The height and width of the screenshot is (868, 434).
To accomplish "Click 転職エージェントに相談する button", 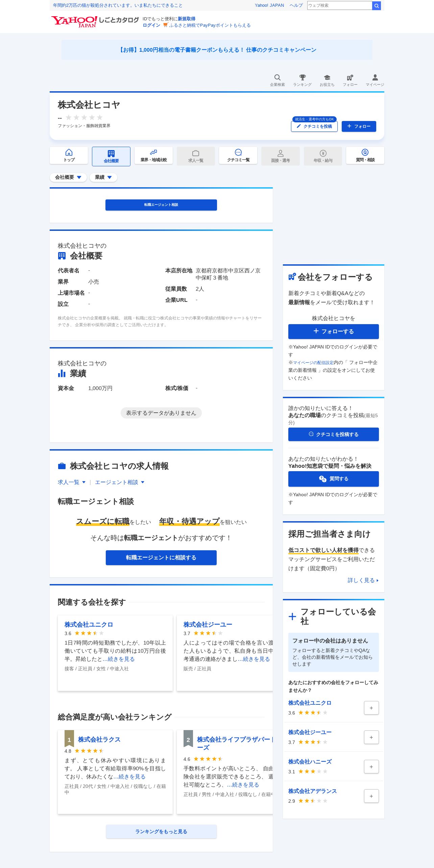I will coord(161,557).
